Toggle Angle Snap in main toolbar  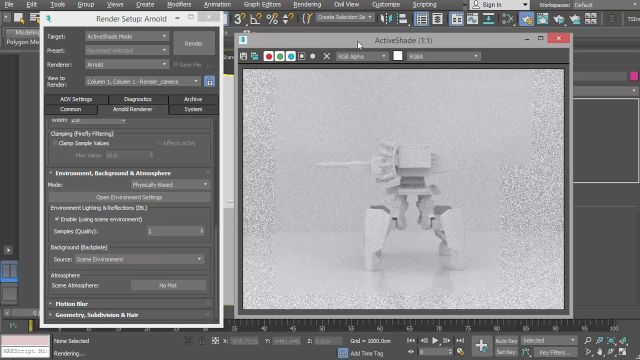point(256,18)
